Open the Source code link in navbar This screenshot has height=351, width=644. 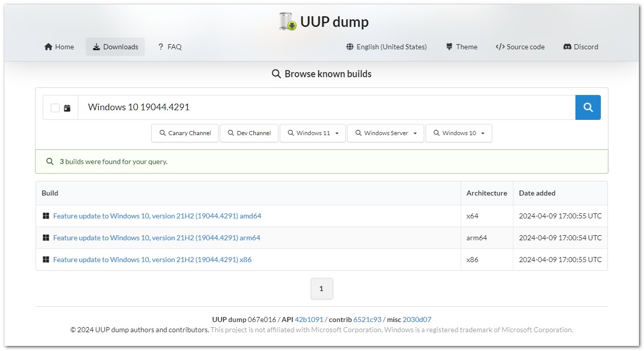point(520,47)
